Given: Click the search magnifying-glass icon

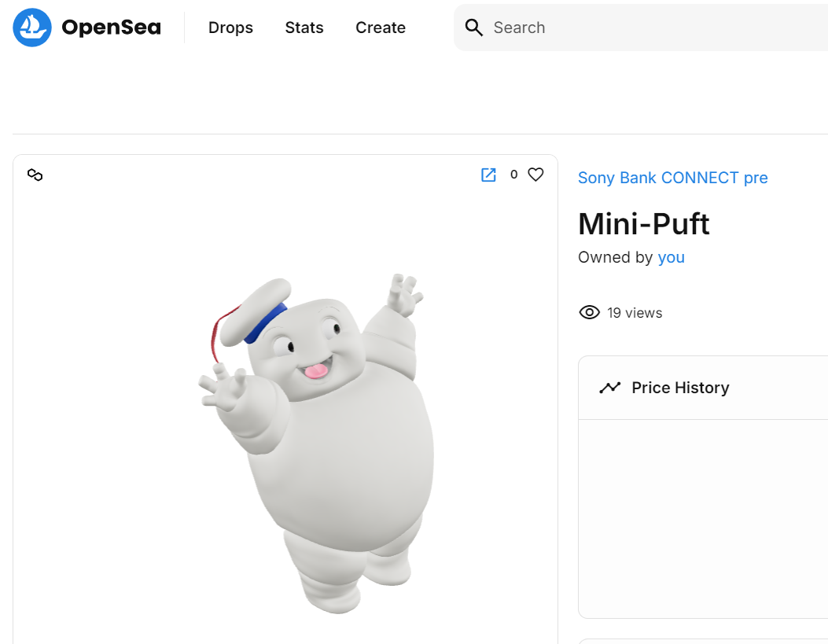Looking at the screenshot, I should 473,27.
